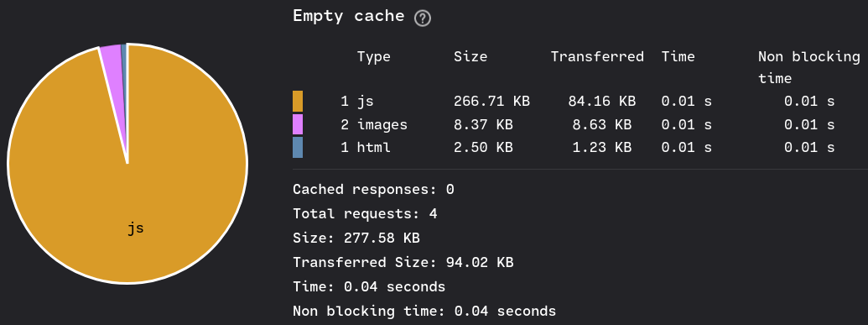The image size is (868, 325).
Task: Click the Size column header
Action: (x=470, y=56)
